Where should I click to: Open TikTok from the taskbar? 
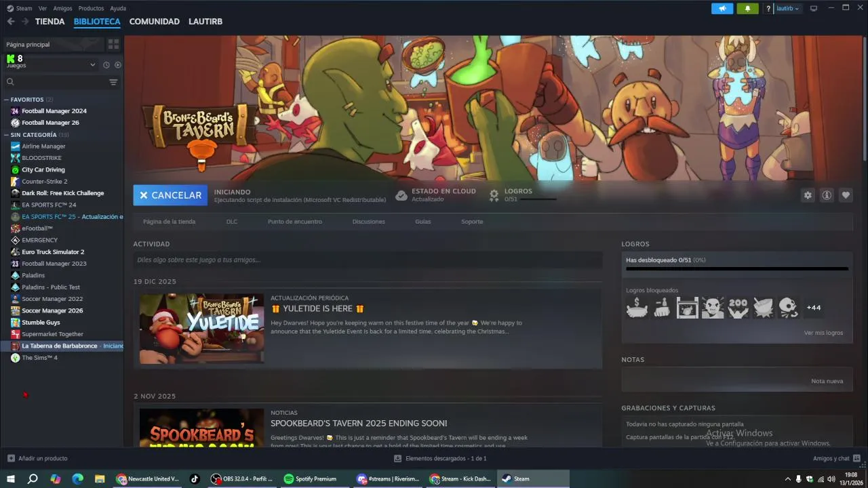pos(195,479)
